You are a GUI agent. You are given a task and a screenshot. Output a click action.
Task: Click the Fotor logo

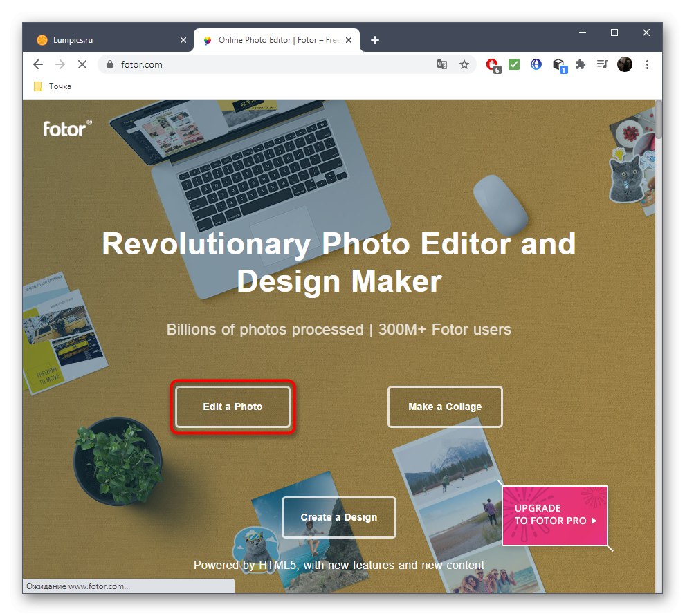[x=66, y=129]
